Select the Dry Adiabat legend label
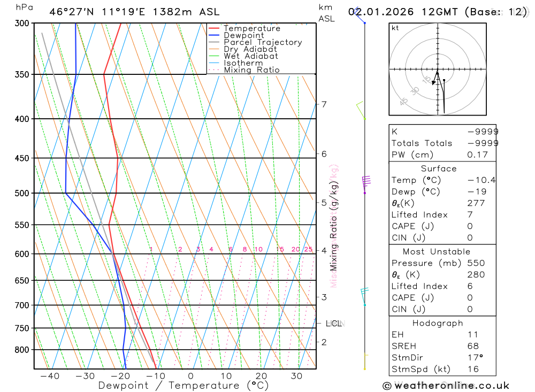Screen dimensions: 535x392 pyautogui.click(x=250, y=49)
